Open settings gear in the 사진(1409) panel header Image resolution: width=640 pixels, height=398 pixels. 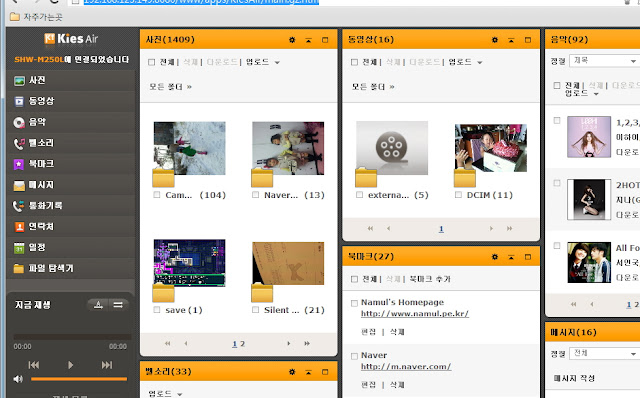[292, 40]
